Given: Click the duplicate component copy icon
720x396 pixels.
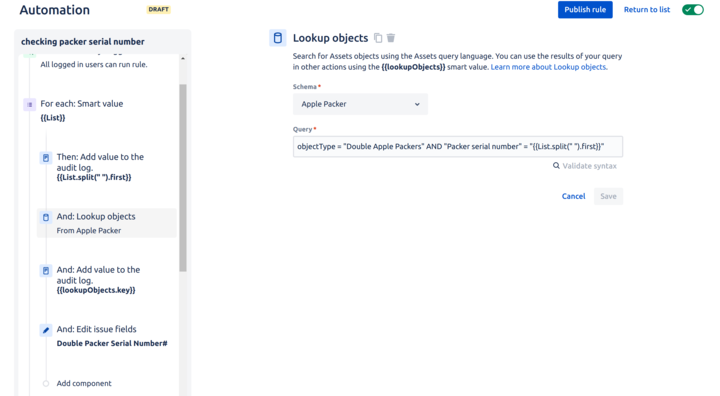Looking at the screenshot, I should click(378, 38).
